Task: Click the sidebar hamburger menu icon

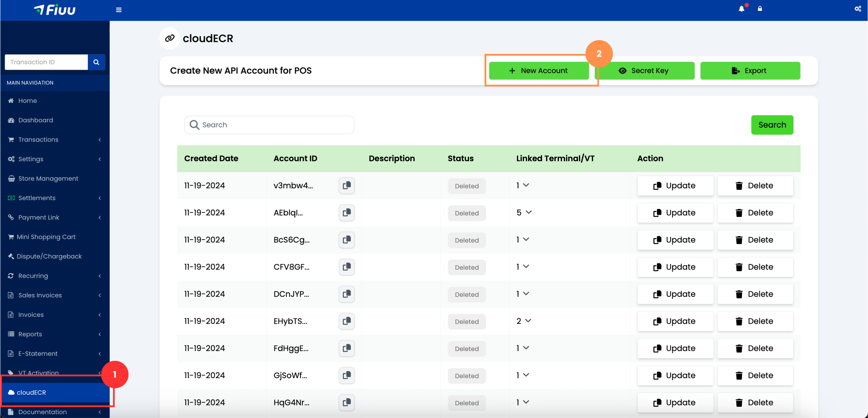Action: [119, 10]
